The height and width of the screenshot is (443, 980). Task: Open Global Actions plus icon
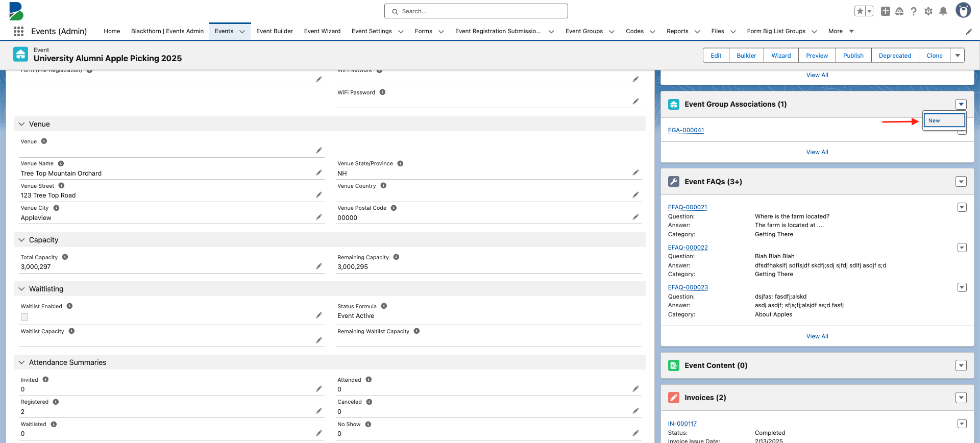[x=886, y=11]
